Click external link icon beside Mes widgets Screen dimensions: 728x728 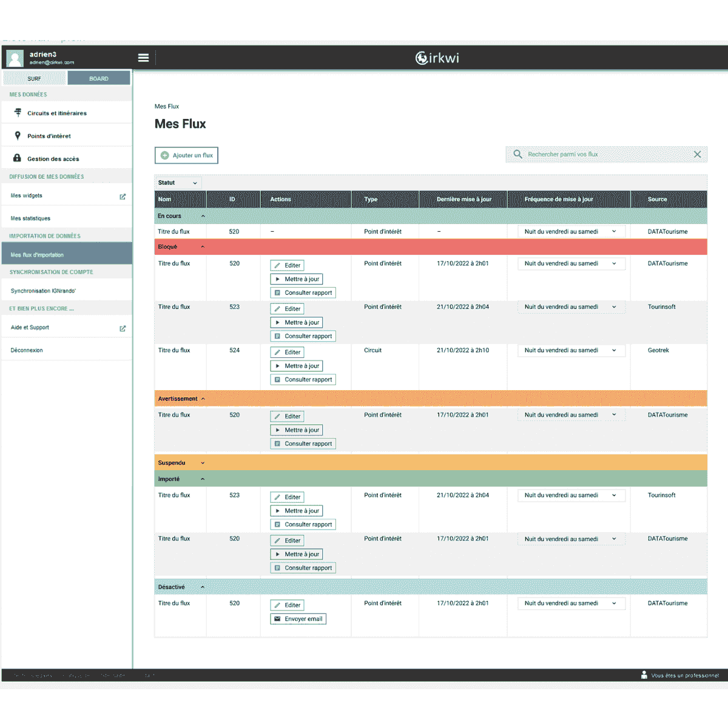tap(123, 197)
